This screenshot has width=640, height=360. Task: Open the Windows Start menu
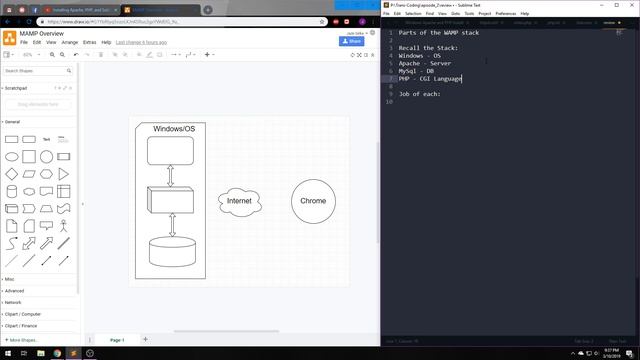[x=7, y=353]
